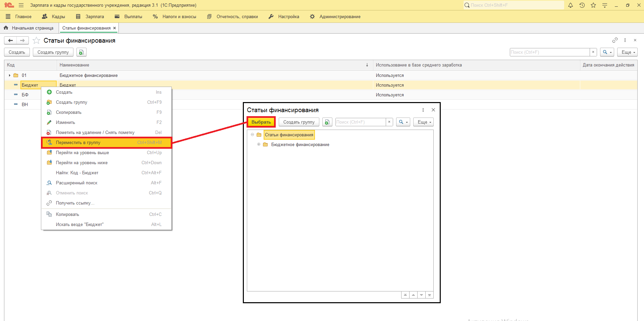Choose Расширенный поиск in context menu

(x=107, y=183)
